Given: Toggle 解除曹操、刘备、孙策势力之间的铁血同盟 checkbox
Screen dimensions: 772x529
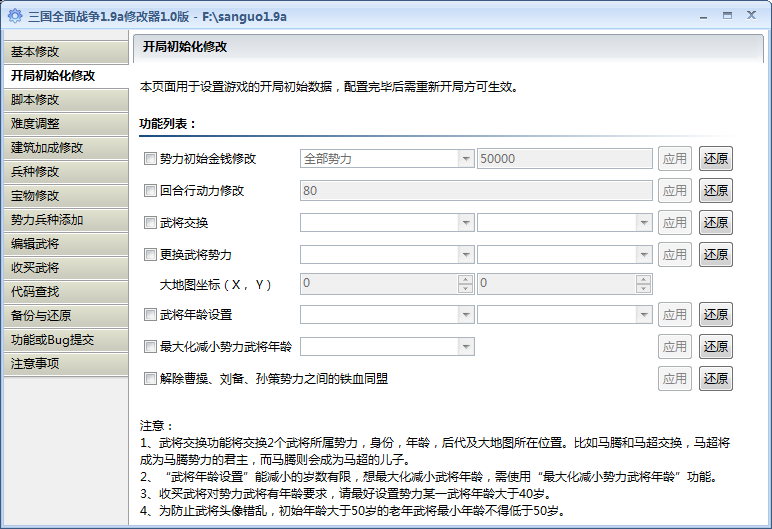Looking at the screenshot, I should [150, 379].
